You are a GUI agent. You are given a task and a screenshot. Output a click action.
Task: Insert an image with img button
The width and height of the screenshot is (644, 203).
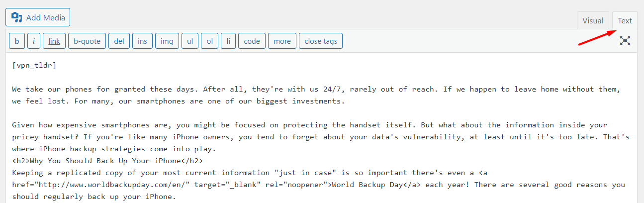167,41
